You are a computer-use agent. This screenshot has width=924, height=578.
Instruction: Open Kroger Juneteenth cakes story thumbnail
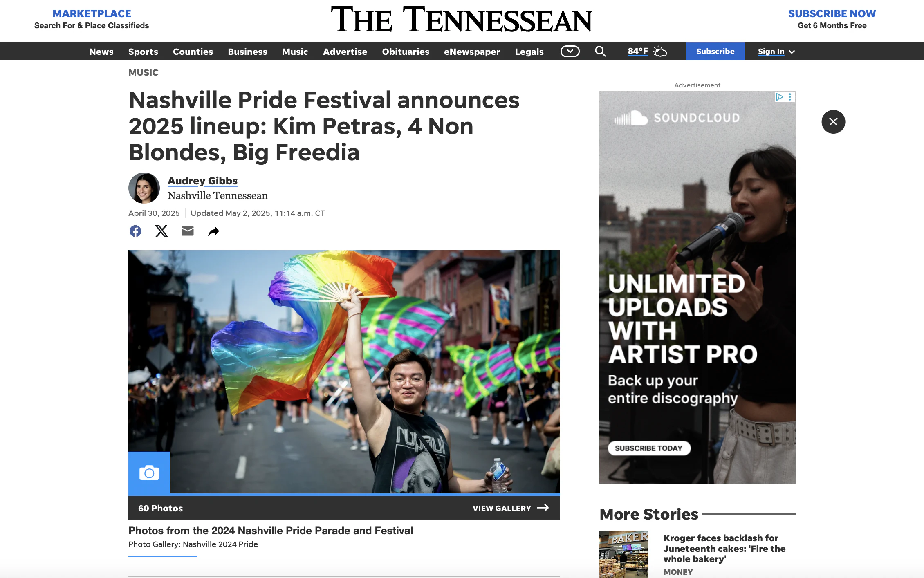click(624, 554)
